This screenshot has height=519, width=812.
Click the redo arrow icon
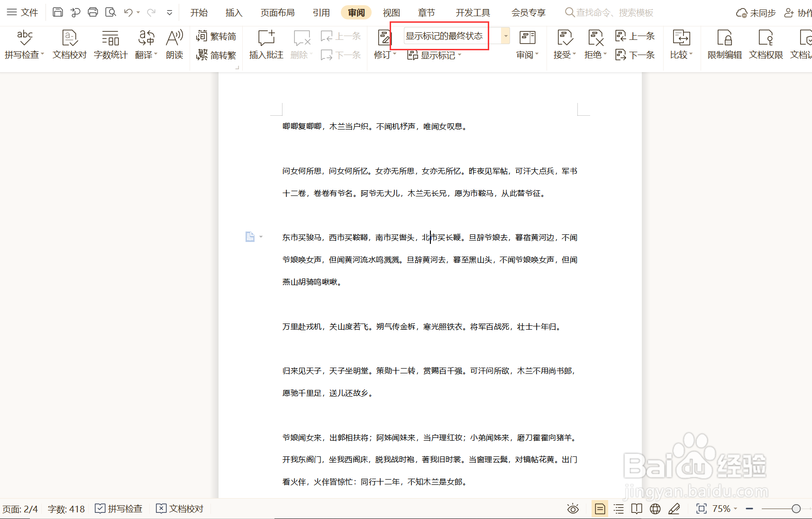[151, 12]
